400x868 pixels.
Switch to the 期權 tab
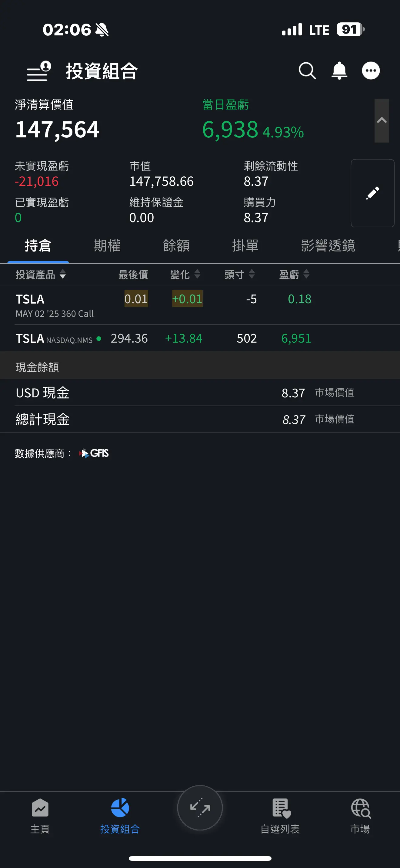[x=107, y=246]
